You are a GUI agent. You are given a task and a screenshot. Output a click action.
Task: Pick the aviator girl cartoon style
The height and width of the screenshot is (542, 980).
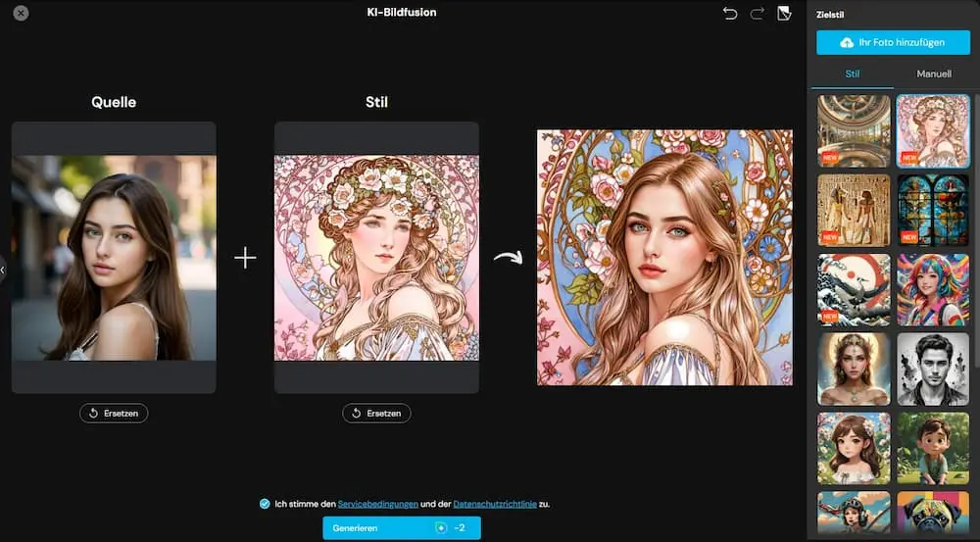pos(854,512)
